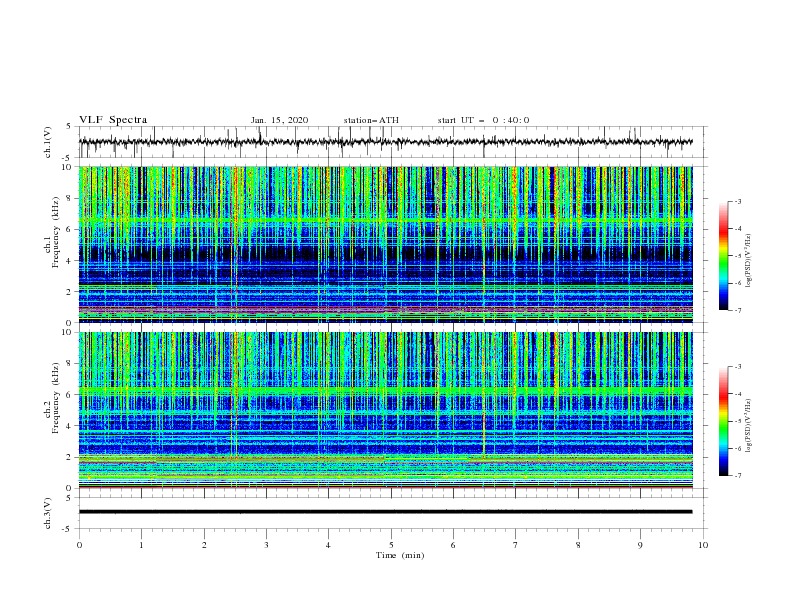Click the ch.2 spectrogram panel

coord(385,410)
